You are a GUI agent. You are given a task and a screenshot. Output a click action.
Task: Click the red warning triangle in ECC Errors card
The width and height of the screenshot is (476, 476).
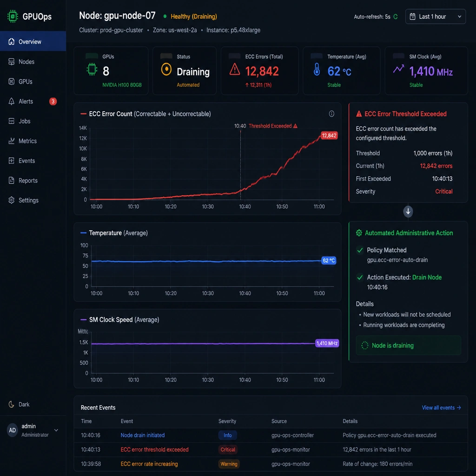coord(235,69)
